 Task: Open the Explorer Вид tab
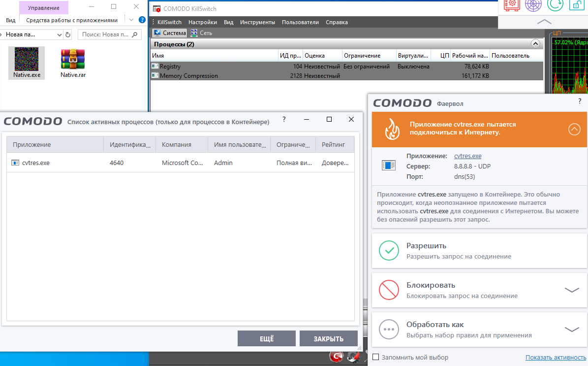(x=10, y=20)
